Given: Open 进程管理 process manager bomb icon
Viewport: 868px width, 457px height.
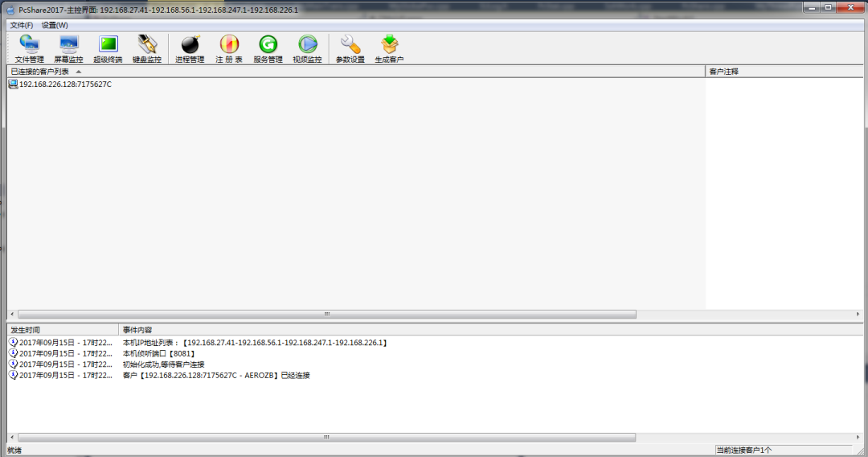Looking at the screenshot, I should click(190, 48).
